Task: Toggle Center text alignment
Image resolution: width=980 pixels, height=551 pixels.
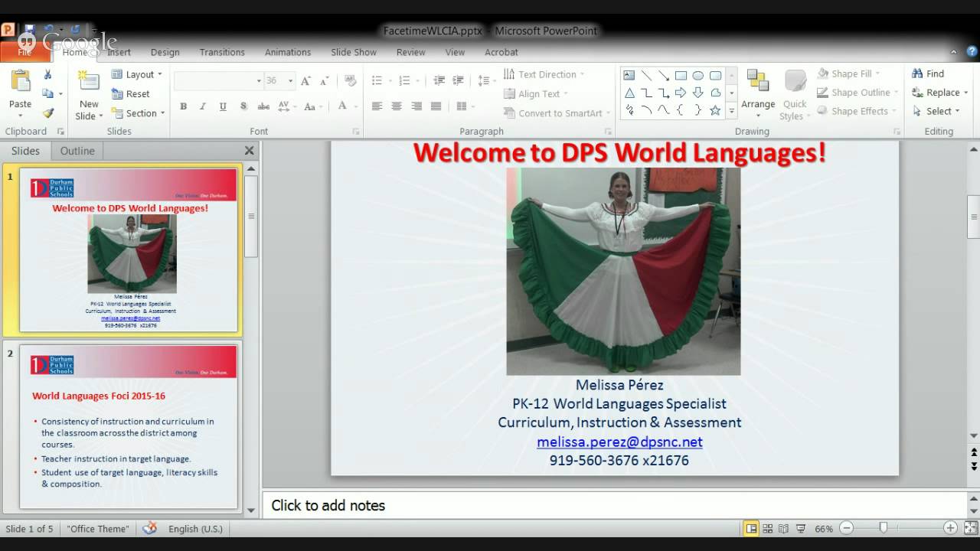Action: tap(397, 106)
